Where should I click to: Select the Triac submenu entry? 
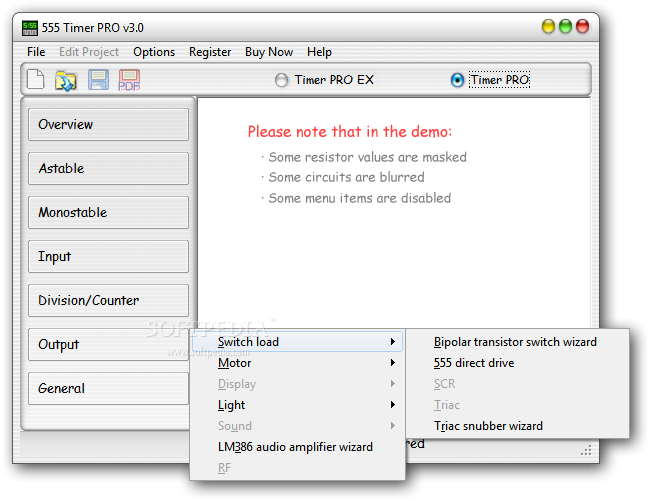517,405
